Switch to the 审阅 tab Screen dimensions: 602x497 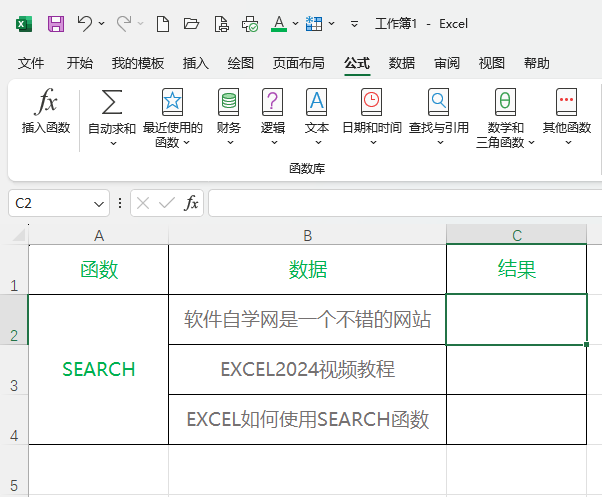(447, 63)
